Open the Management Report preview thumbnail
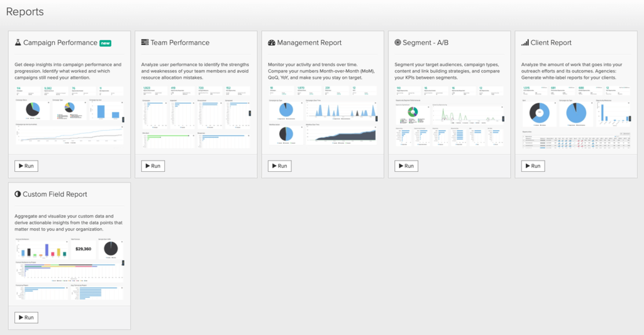644x335 pixels. [323, 116]
